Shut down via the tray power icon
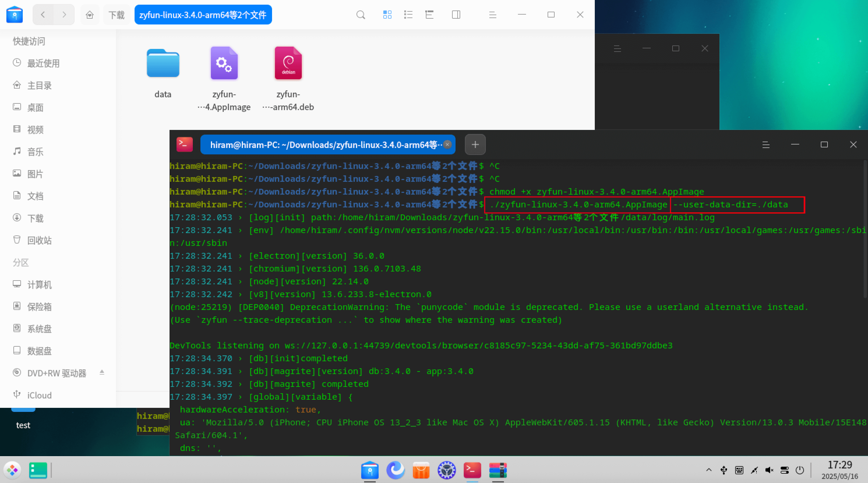 [x=800, y=470]
